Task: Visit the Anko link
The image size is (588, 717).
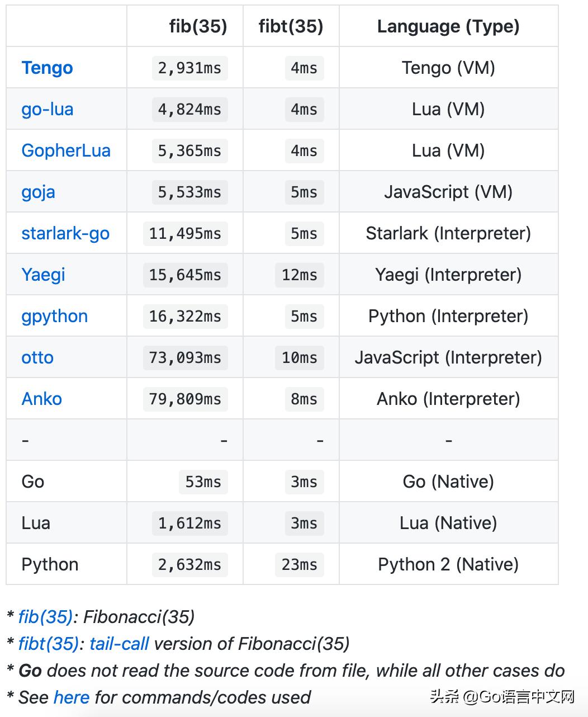Action: coord(41,399)
